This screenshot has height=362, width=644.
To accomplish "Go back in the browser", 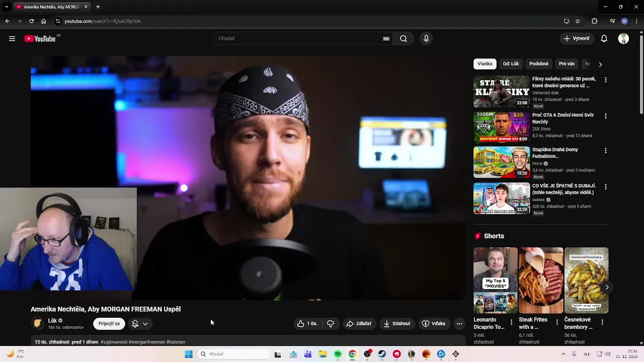I will point(7,21).
